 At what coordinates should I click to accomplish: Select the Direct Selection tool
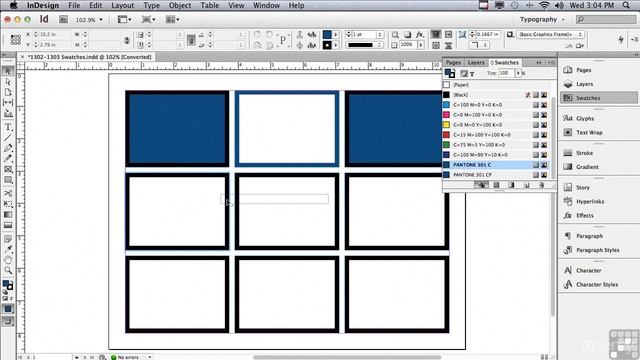(8, 82)
